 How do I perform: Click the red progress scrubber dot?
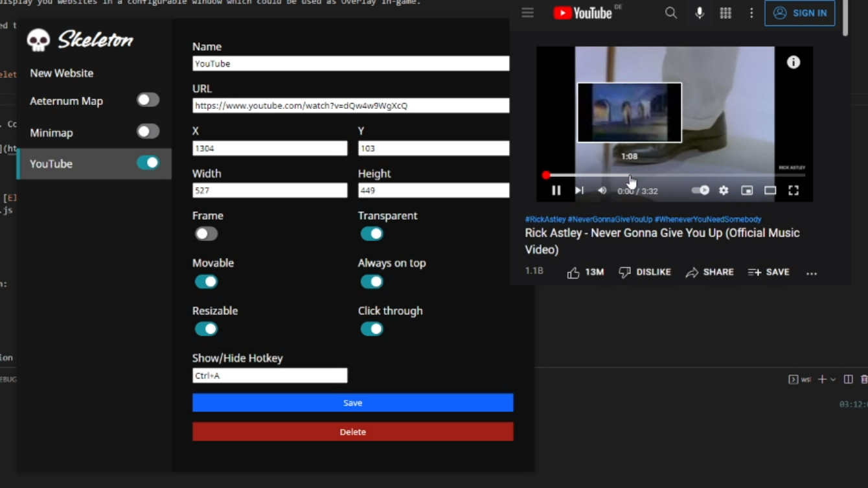click(546, 175)
